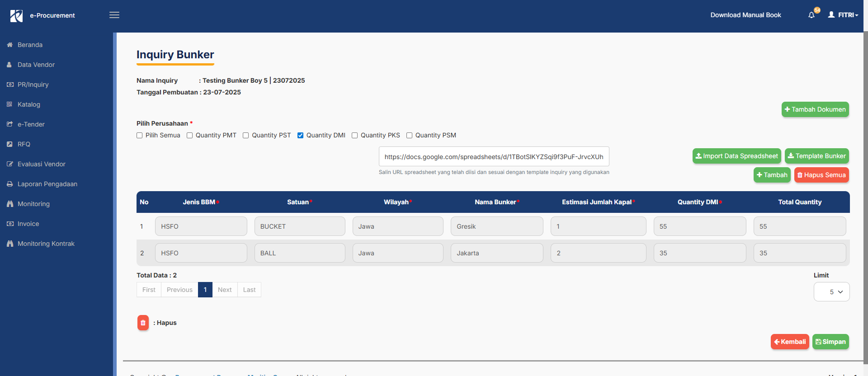Click the Next pagination button
This screenshot has height=376, width=868.
(225, 290)
